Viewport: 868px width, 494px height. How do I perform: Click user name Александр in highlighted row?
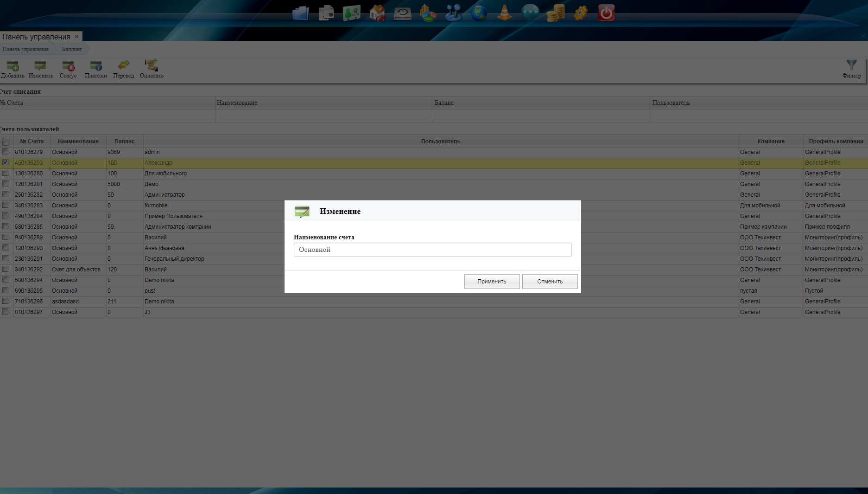click(x=158, y=163)
